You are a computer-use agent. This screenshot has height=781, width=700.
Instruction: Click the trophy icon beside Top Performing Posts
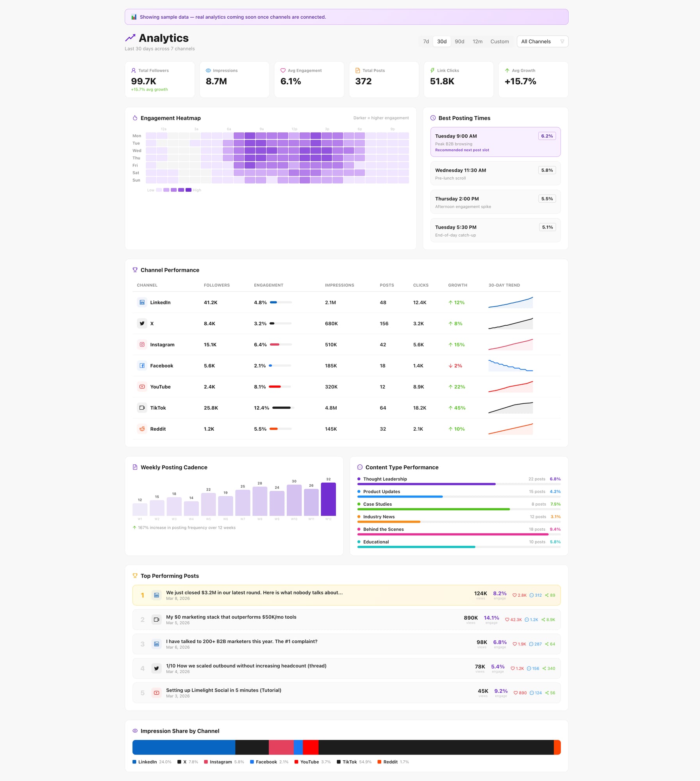click(135, 575)
